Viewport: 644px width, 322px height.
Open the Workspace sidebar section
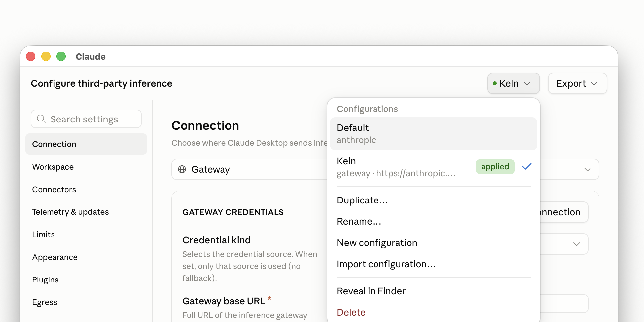[86, 167]
